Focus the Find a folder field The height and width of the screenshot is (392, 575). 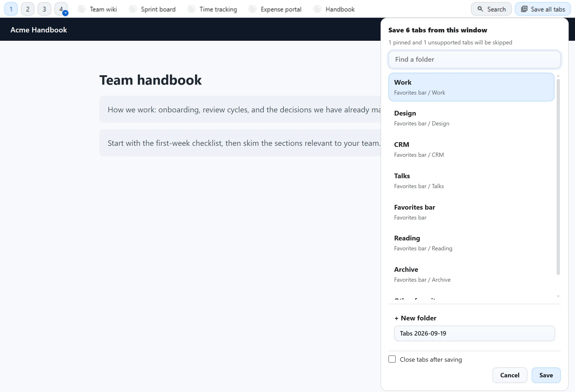coord(474,59)
